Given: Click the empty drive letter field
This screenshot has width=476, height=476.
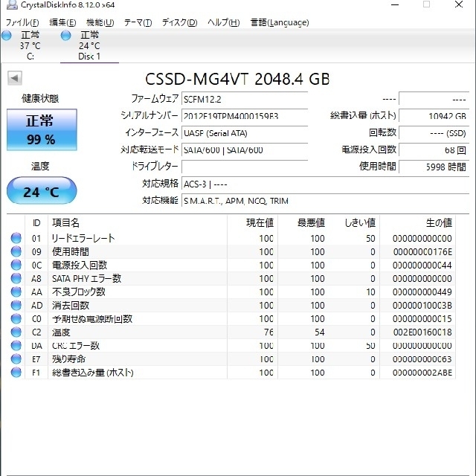Looking at the screenshot, I should 245,167.
